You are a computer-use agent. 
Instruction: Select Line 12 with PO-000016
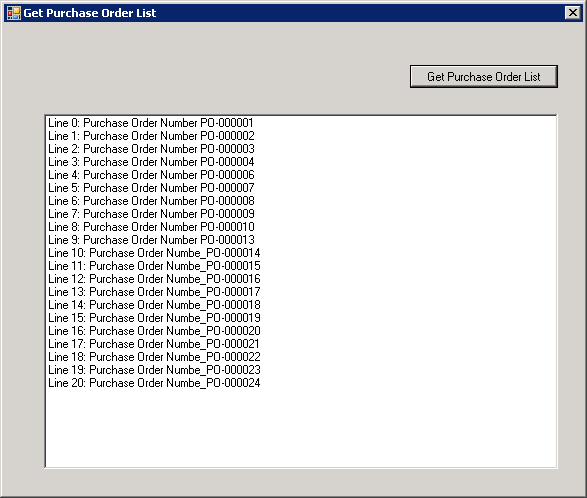pyautogui.click(x=154, y=279)
